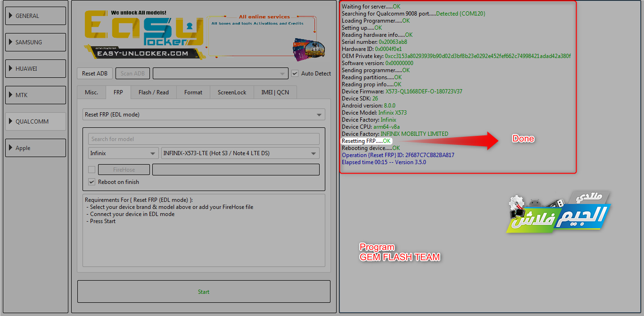Click the FireHose file path field
This screenshot has height=316, width=644.
tap(236, 170)
